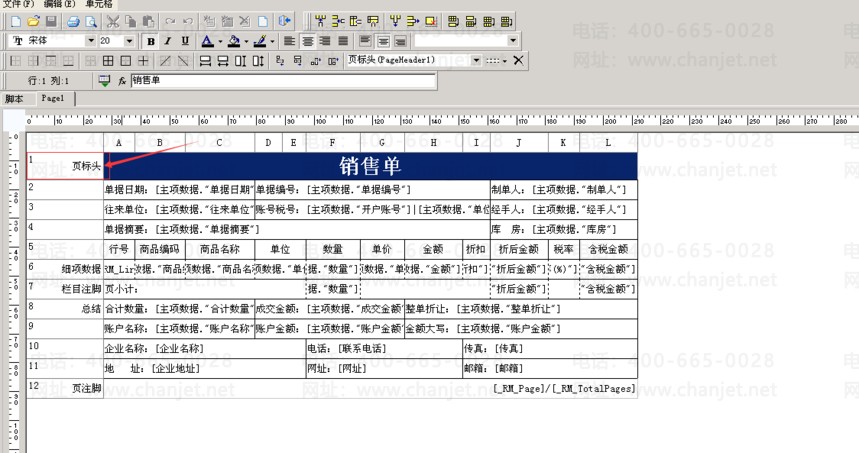The height and width of the screenshot is (453, 859).
Task: Expand line color dropdown arrow
Action: click(x=272, y=42)
